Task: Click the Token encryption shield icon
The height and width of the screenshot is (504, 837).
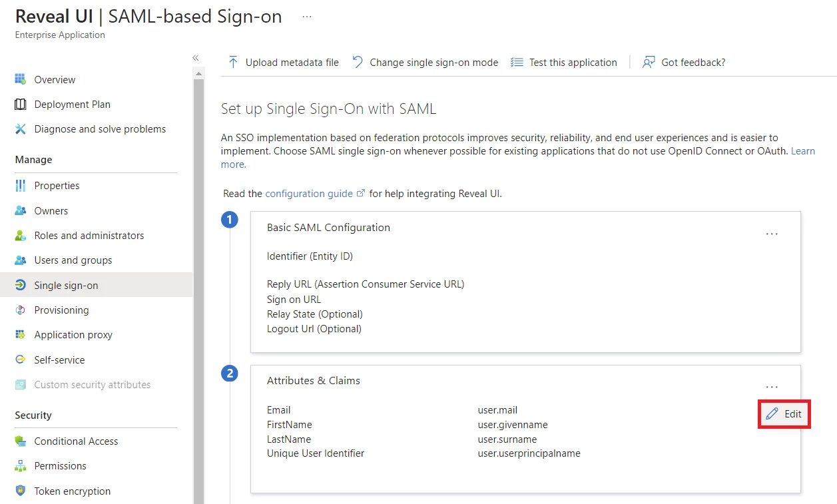Action: [21, 491]
